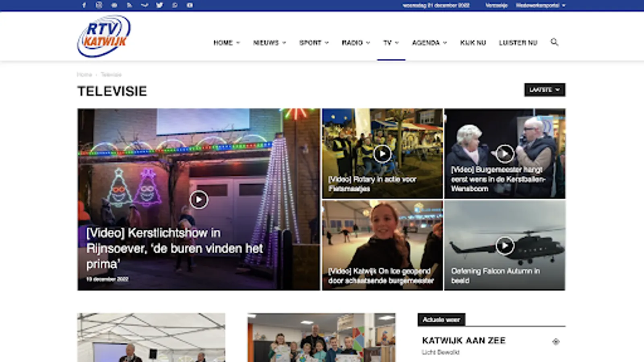
Task: Click the date woensdag 21 december 2022
Action: pyautogui.click(x=436, y=5)
